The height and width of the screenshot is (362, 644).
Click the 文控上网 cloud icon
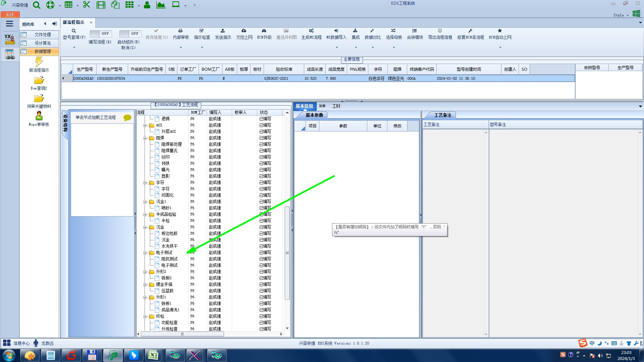[244, 31]
